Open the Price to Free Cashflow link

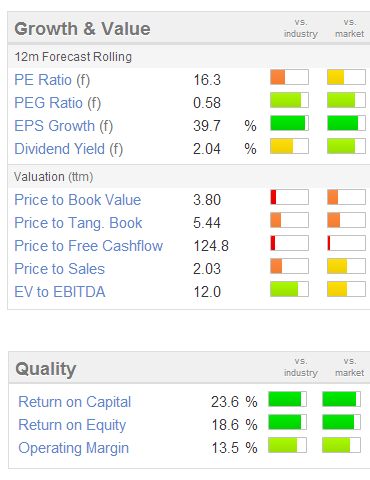(x=89, y=246)
